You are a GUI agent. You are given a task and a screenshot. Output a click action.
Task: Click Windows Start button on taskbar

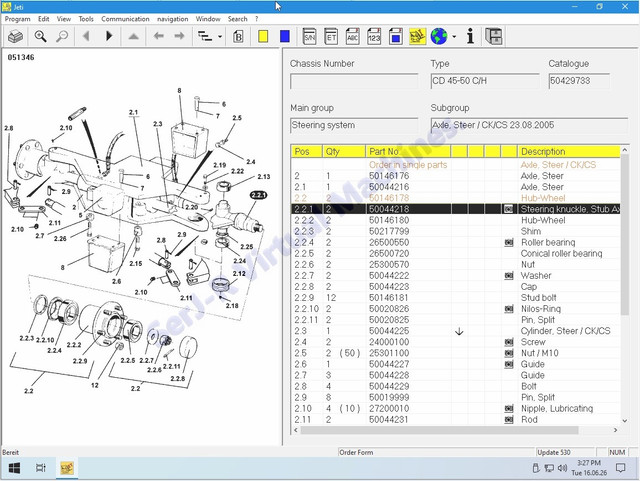(x=14, y=468)
